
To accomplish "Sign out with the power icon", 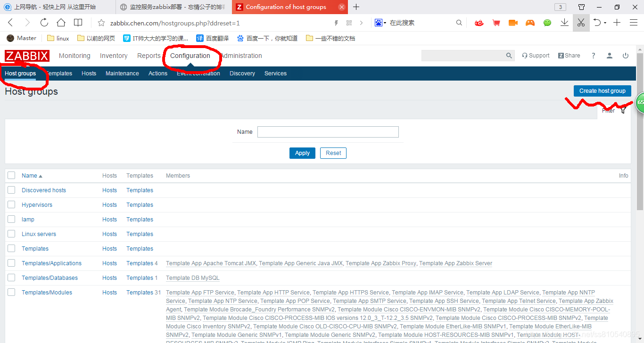I will pos(626,56).
